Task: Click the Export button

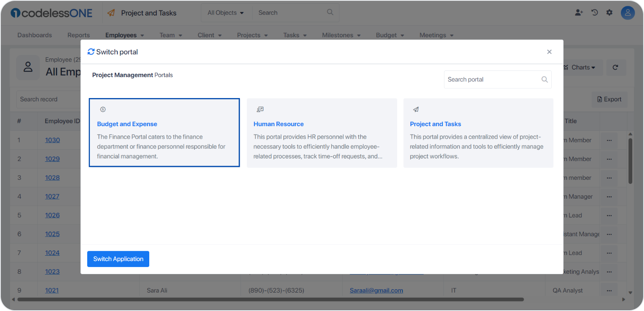Action: 610,99
